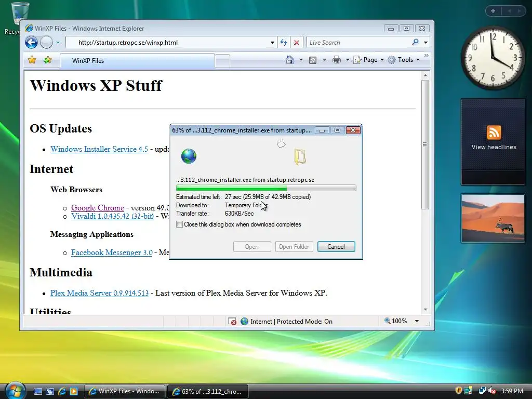Screen dimensions: 532x399
Task: Launch Windows Media Player from Quick Launch
Action: pos(74,391)
